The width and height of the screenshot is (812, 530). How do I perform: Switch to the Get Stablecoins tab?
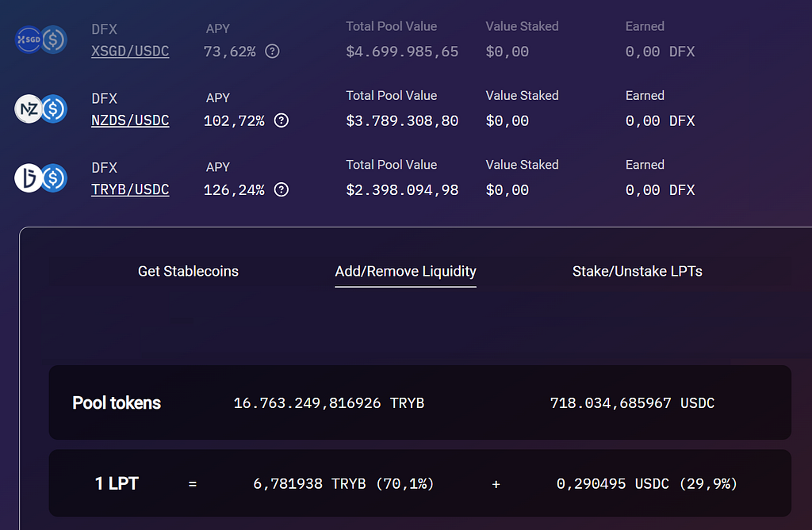click(x=188, y=271)
